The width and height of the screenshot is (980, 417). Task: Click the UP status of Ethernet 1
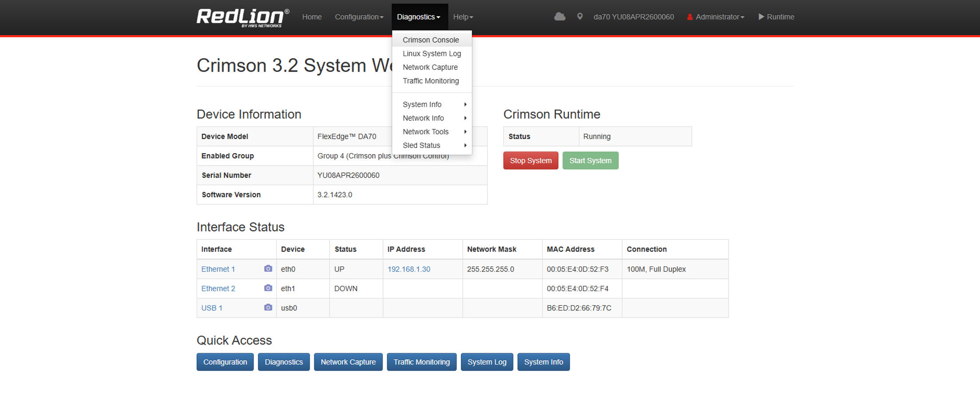339,269
